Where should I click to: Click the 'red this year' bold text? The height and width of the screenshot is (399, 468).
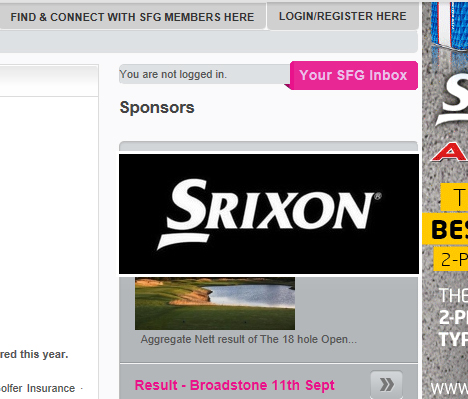coord(34,354)
